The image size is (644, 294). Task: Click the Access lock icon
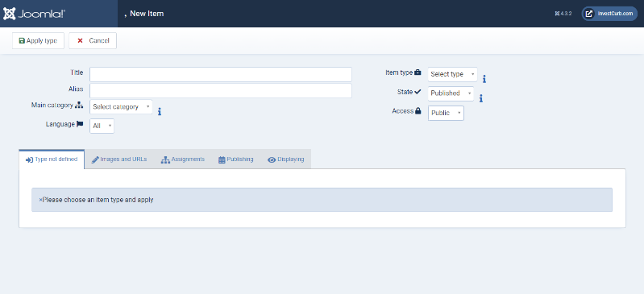point(418,111)
